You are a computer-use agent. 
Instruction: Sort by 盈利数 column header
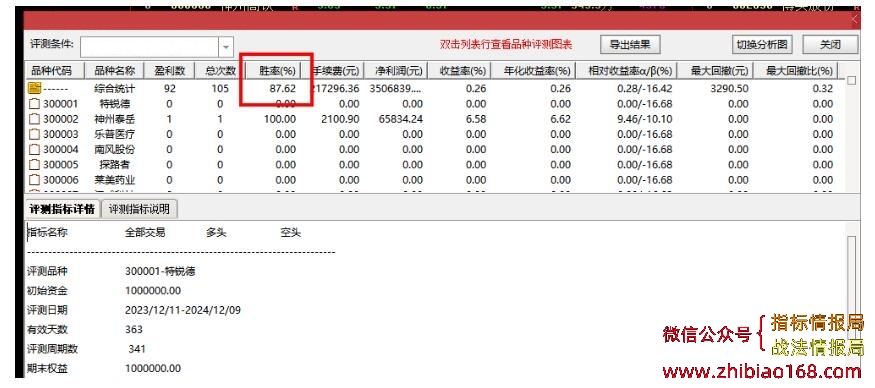(x=170, y=71)
